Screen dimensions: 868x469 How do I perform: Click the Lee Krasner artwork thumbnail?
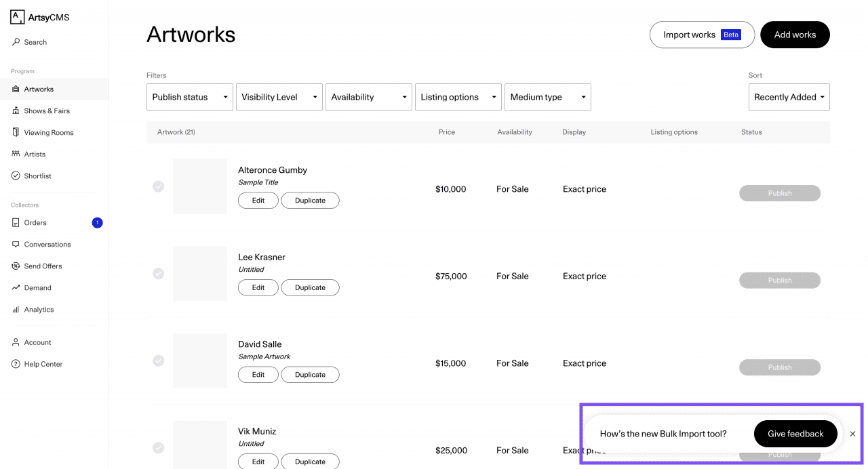click(200, 274)
